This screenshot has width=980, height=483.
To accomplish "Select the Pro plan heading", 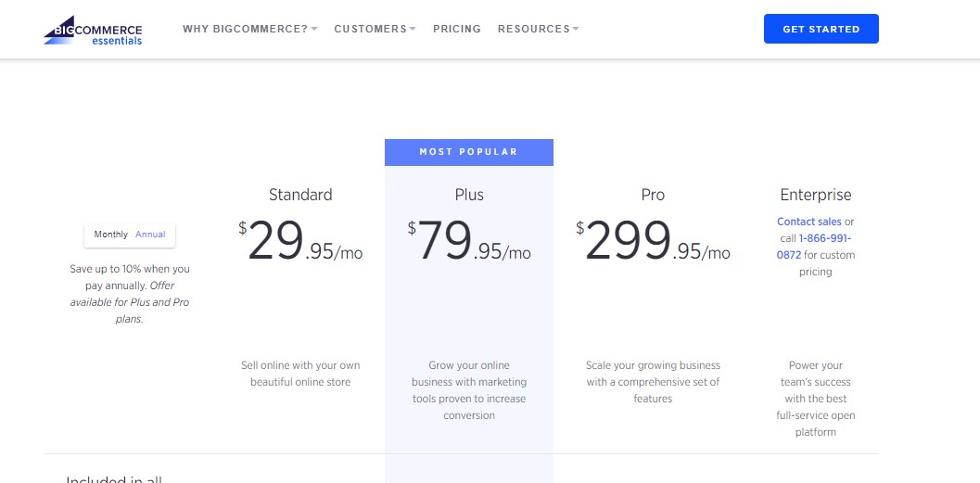I will [653, 195].
